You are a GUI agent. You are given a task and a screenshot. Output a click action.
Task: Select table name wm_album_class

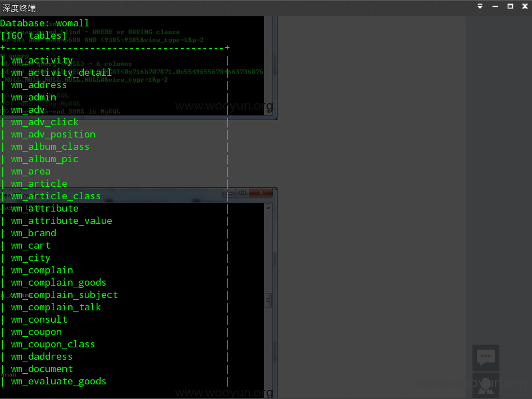tap(50, 147)
